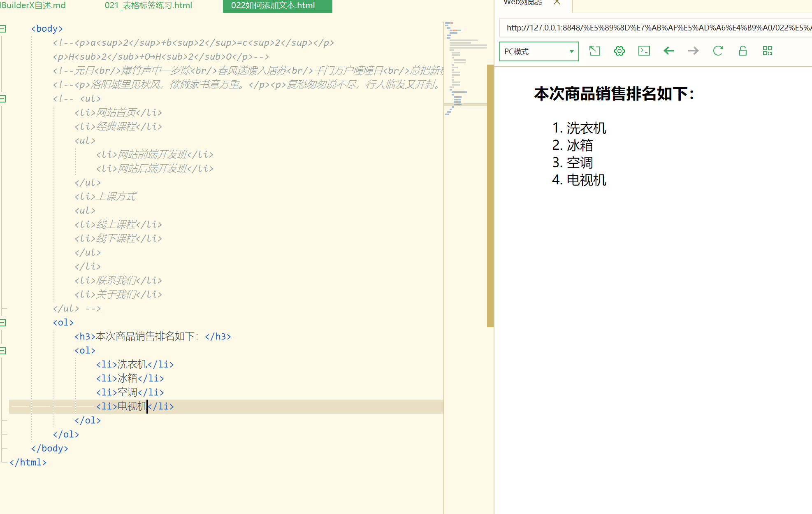Toggle the lock icon in browser toolbar

click(742, 51)
